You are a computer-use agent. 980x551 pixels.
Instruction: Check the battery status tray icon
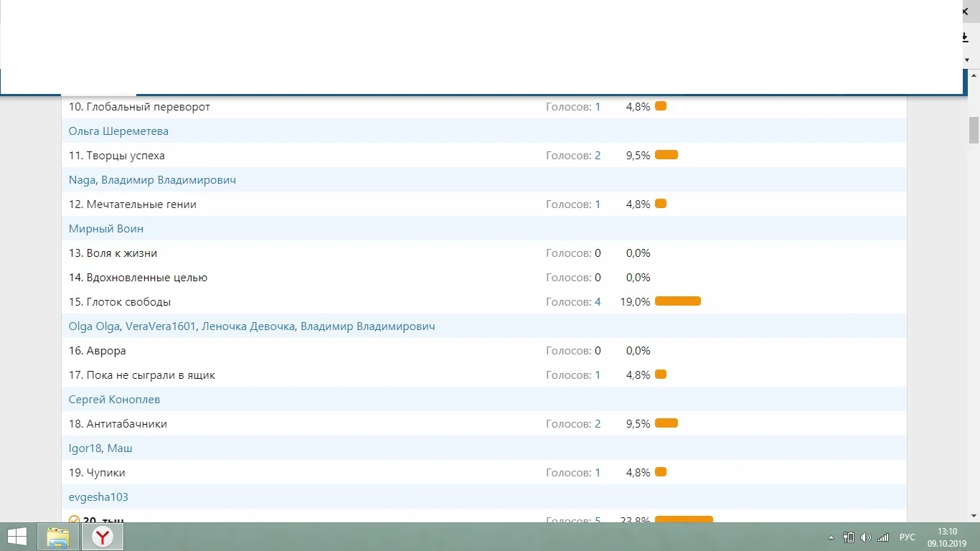(x=849, y=537)
